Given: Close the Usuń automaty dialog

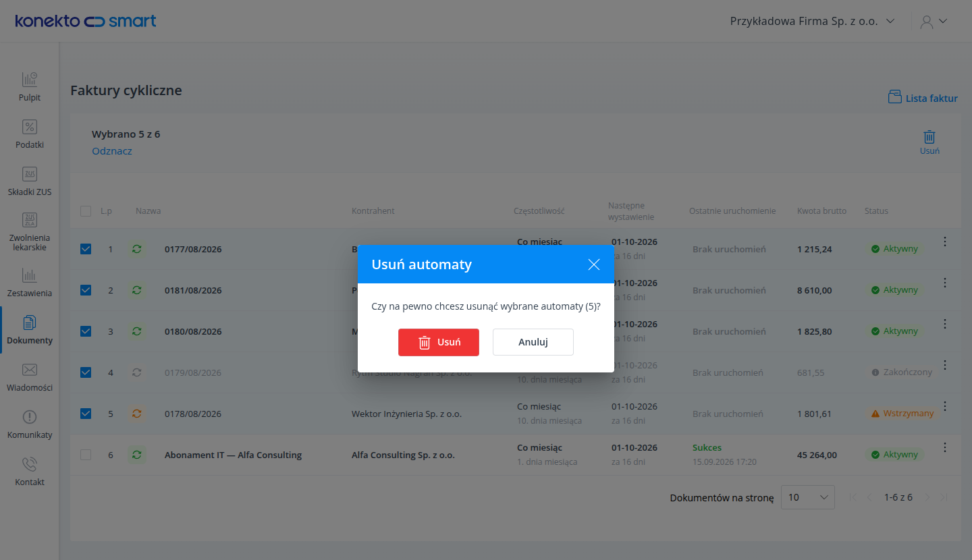Looking at the screenshot, I should click(594, 264).
